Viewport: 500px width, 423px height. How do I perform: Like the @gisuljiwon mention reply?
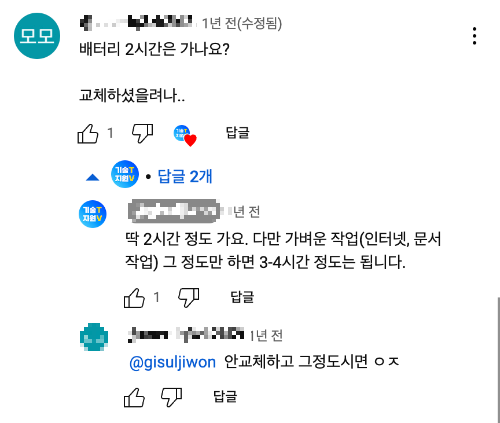pyautogui.click(x=134, y=398)
